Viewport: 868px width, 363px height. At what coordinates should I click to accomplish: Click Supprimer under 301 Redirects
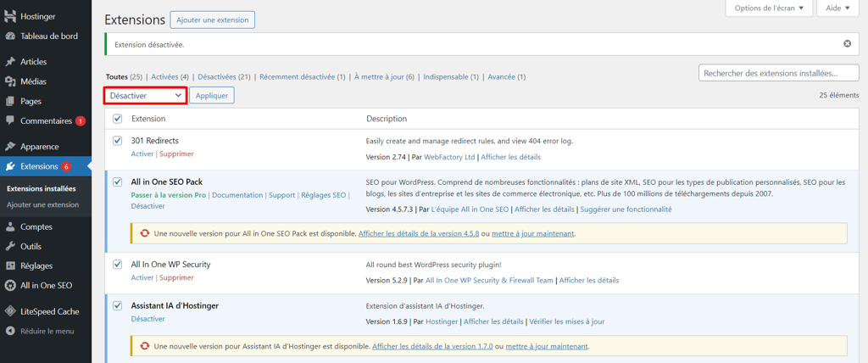point(176,154)
